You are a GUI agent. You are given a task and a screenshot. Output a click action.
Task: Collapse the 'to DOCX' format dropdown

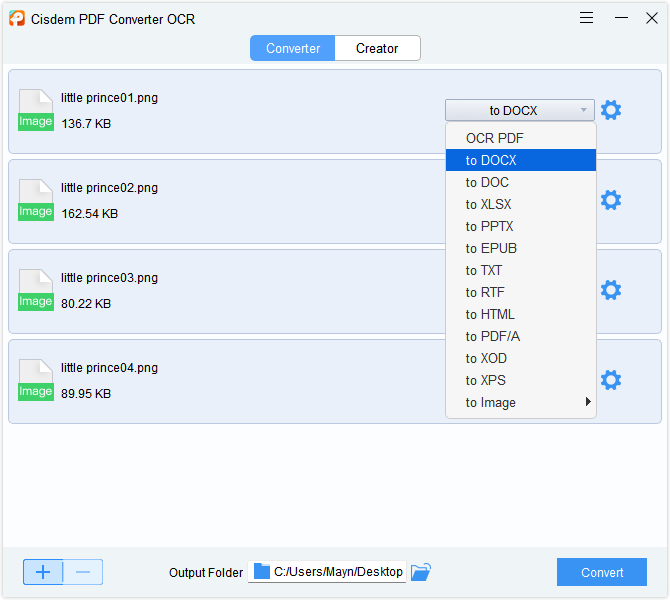pos(520,110)
